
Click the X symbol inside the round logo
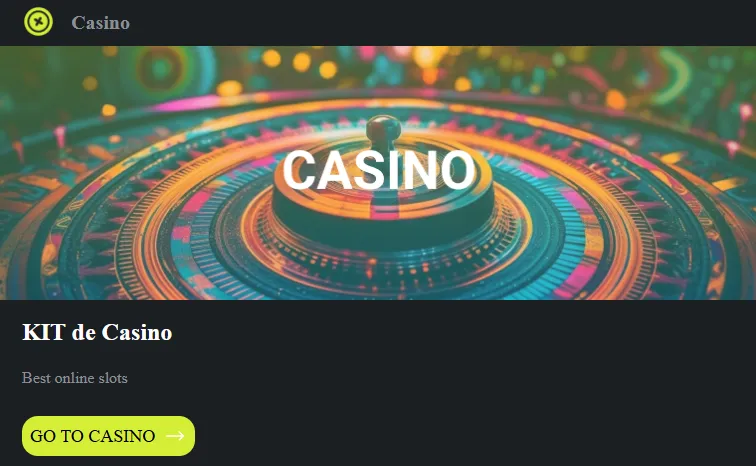(39, 22)
